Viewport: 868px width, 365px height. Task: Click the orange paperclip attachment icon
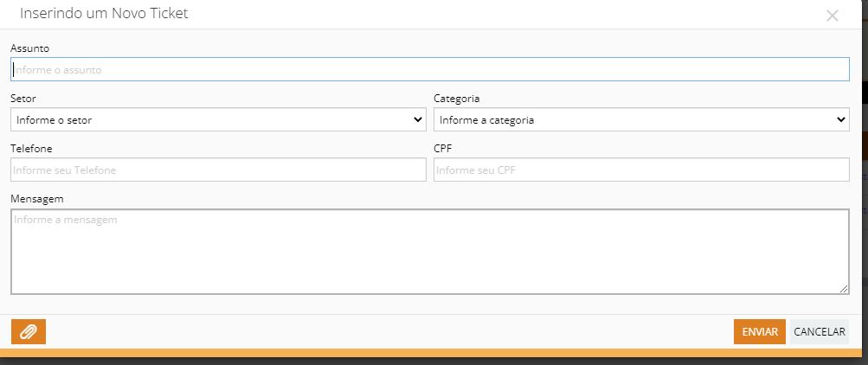29,332
